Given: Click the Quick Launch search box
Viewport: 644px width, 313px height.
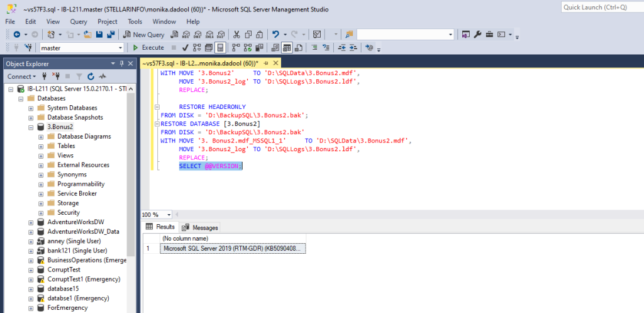Looking at the screenshot, I should click(602, 7).
